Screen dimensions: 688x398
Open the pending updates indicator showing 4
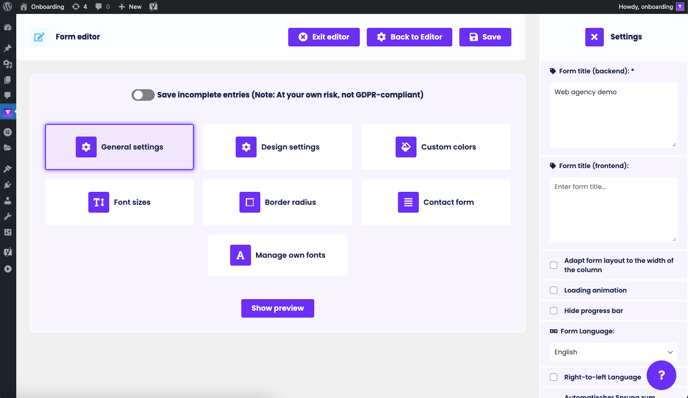coord(79,7)
